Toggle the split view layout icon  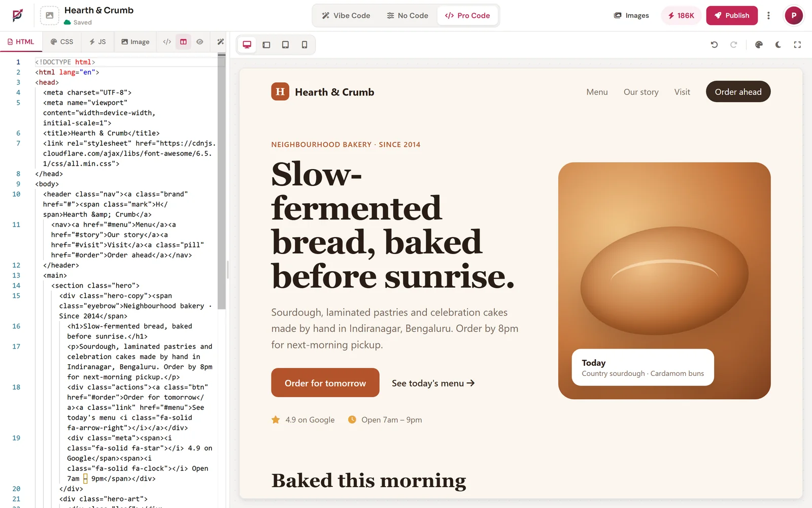point(184,42)
